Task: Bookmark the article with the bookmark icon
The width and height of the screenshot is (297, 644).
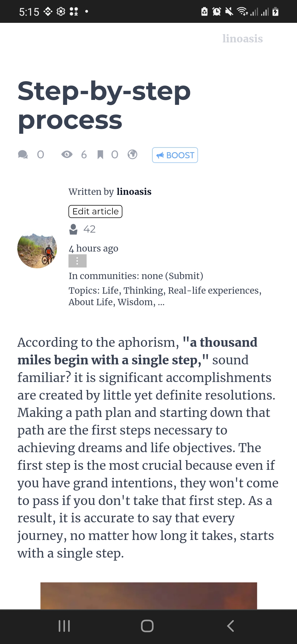Action: pos(100,155)
